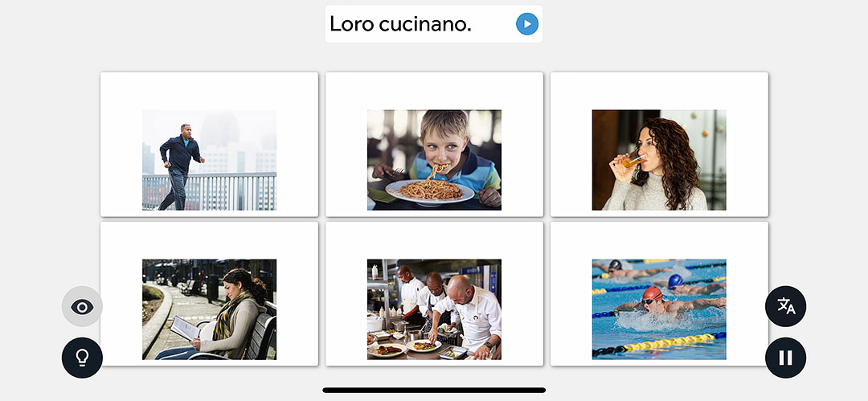868x401 pixels.
Task: Open the translation icon
Action: point(785,306)
